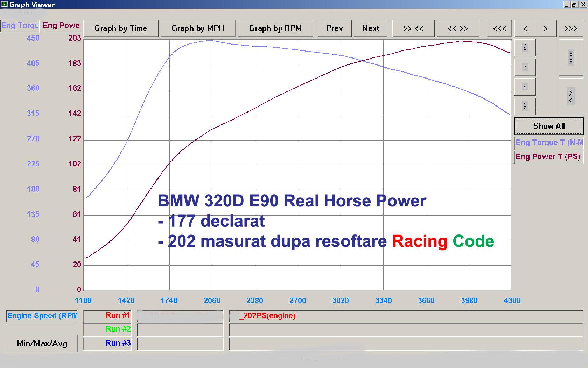Viewport: 588px width, 368px height.
Task: Click the Run #2 description field
Action: (x=406, y=330)
